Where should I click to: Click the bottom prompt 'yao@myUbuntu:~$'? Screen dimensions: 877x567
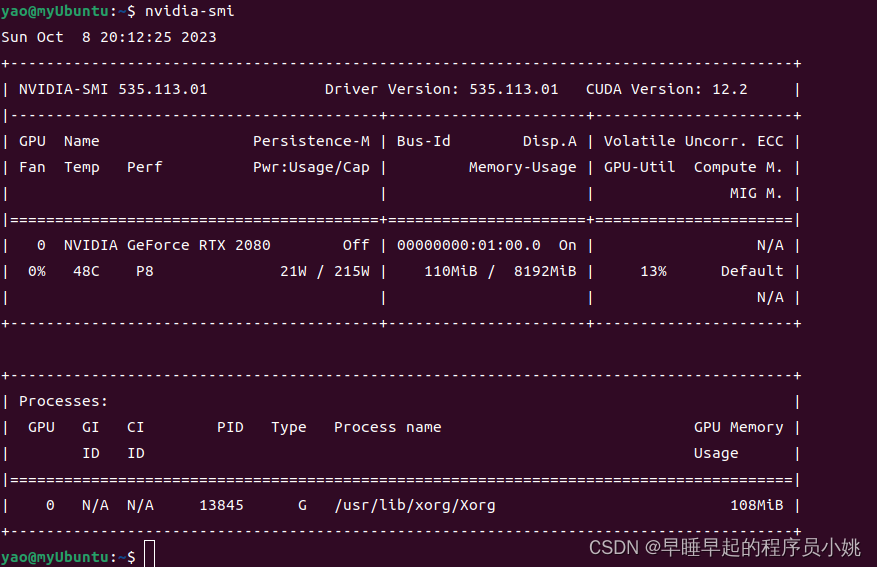tap(68, 557)
